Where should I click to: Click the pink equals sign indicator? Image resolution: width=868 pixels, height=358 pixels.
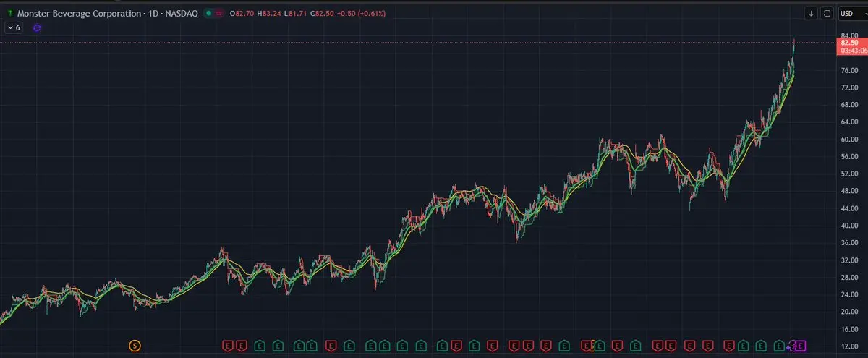tap(219, 13)
